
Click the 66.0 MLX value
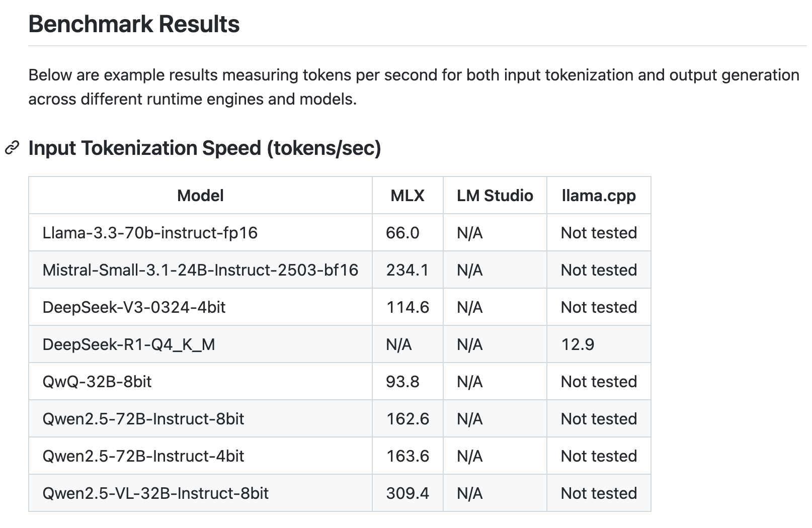pyautogui.click(x=402, y=233)
